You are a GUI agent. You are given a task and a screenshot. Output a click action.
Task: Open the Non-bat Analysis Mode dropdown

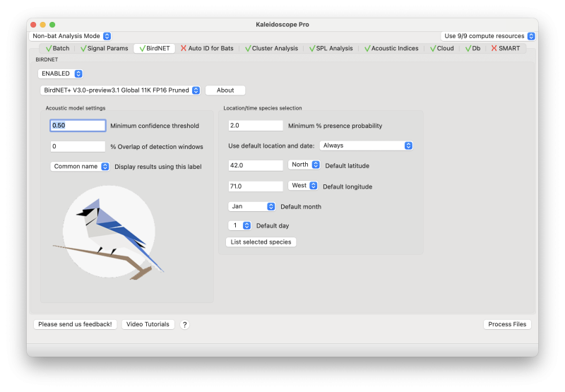[70, 36]
